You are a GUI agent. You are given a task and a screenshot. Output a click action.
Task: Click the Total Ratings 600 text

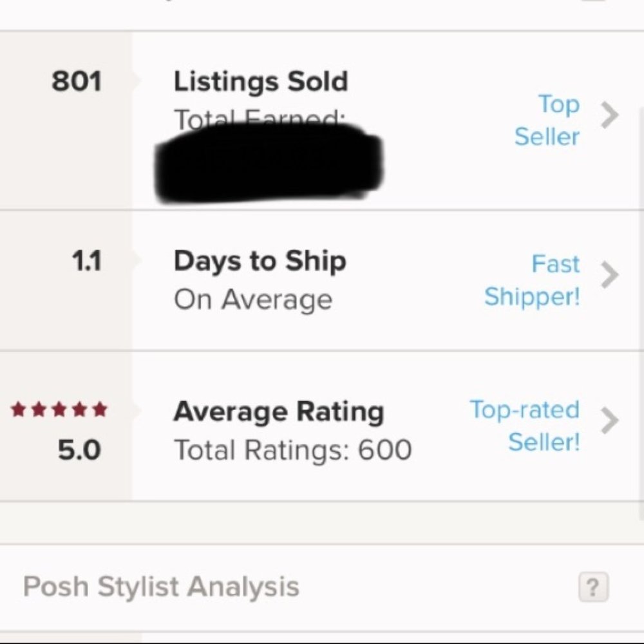coord(292,450)
